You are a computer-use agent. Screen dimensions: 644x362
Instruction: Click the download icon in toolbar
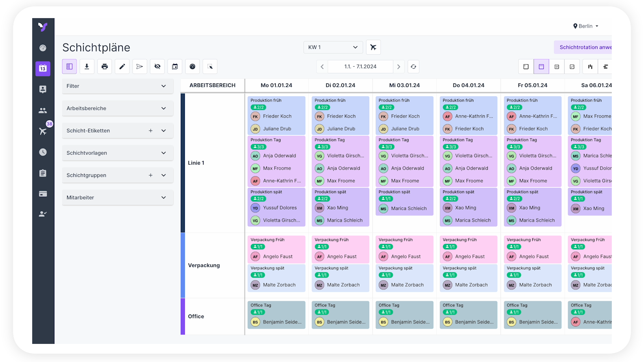pos(87,67)
